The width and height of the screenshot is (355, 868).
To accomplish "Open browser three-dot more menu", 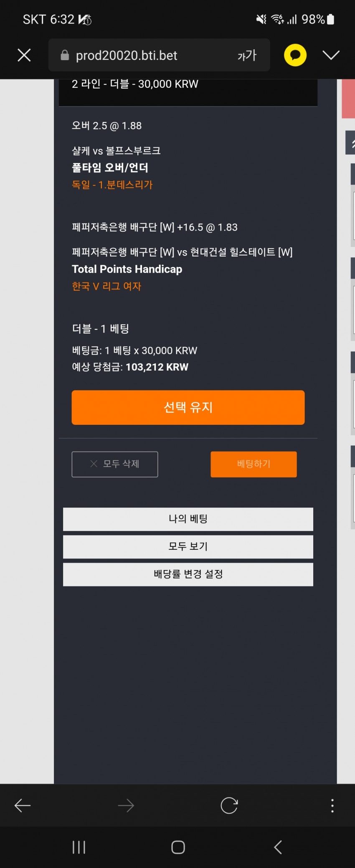I will pyautogui.click(x=332, y=805).
